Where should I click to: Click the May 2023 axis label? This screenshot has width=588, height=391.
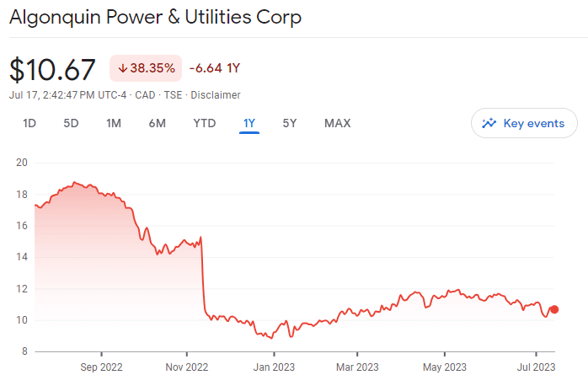(444, 367)
